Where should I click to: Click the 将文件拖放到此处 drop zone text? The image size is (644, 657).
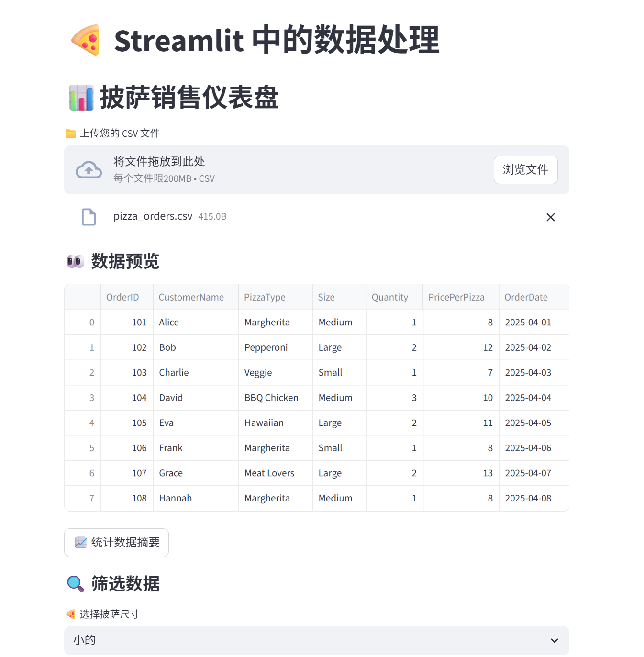coord(159,162)
